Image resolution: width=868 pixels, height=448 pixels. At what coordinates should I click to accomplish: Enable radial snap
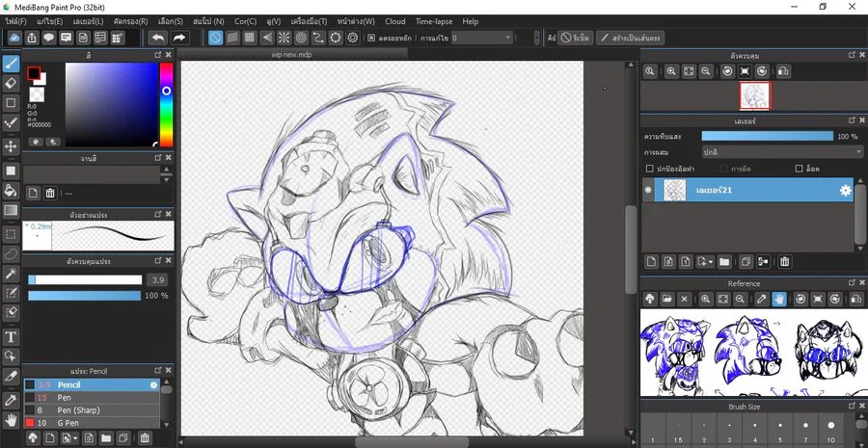click(284, 38)
